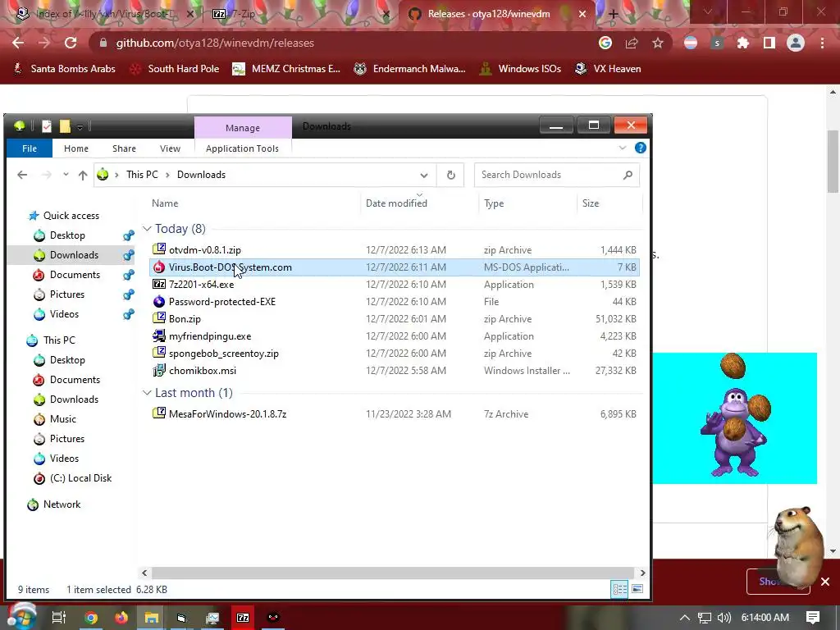The height and width of the screenshot is (630, 840).
Task: Open recent locations dropdown arrow
Action: coord(66,175)
